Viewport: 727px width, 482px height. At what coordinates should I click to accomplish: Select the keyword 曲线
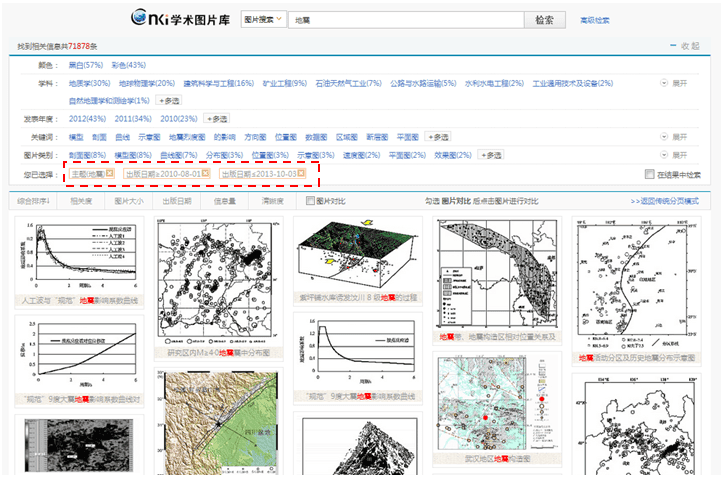point(122,137)
